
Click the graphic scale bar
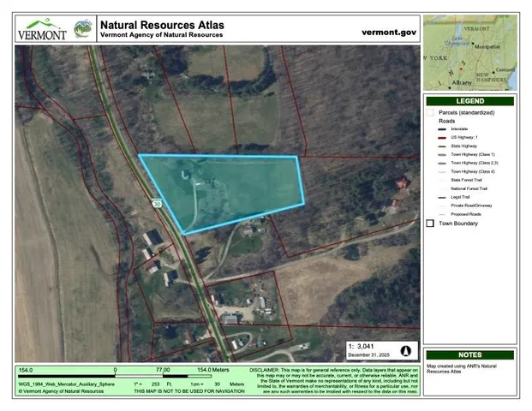tap(115, 376)
